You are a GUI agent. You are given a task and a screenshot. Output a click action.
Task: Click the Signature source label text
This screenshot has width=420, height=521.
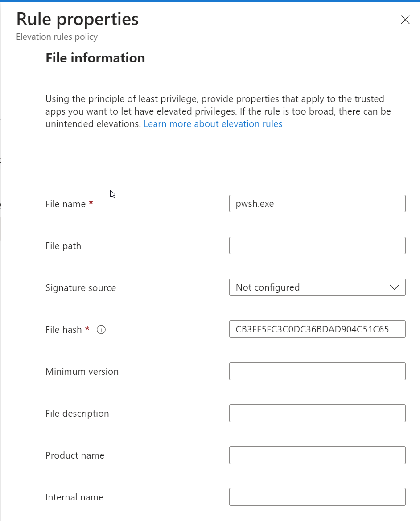(x=80, y=288)
